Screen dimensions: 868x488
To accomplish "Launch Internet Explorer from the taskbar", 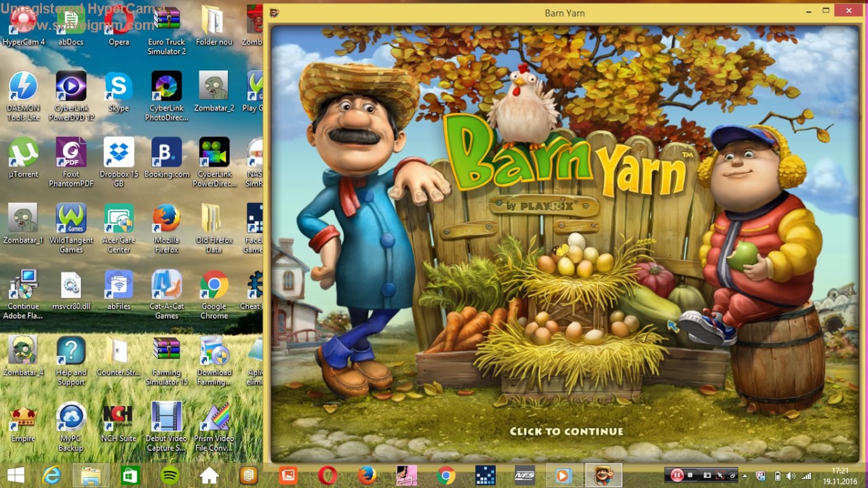I will 52,476.
